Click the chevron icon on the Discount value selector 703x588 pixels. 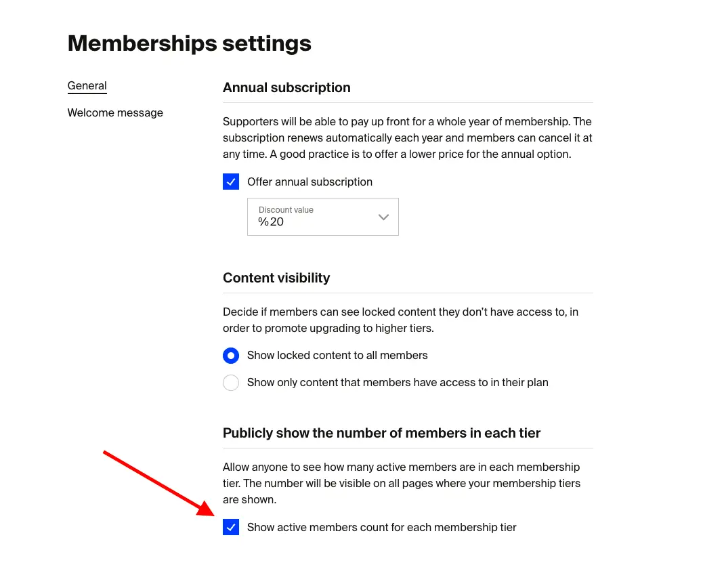tap(383, 217)
